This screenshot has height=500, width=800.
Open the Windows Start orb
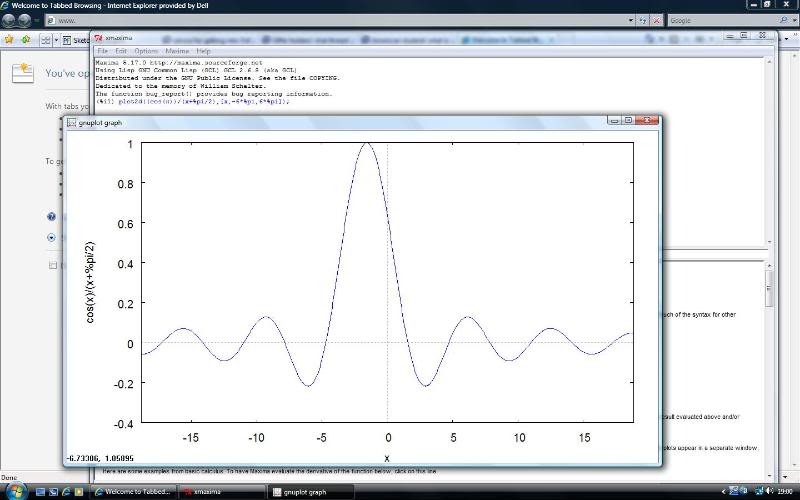[x=15, y=491]
